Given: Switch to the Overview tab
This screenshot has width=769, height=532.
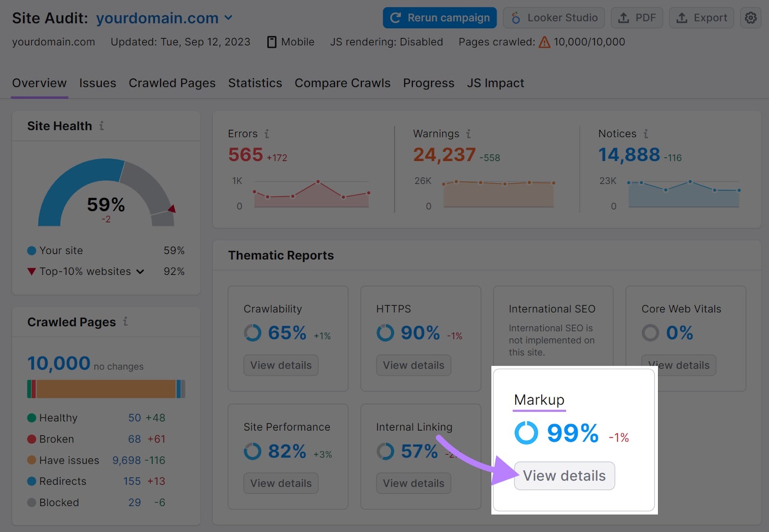Looking at the screenshot, I should (39, 83).
